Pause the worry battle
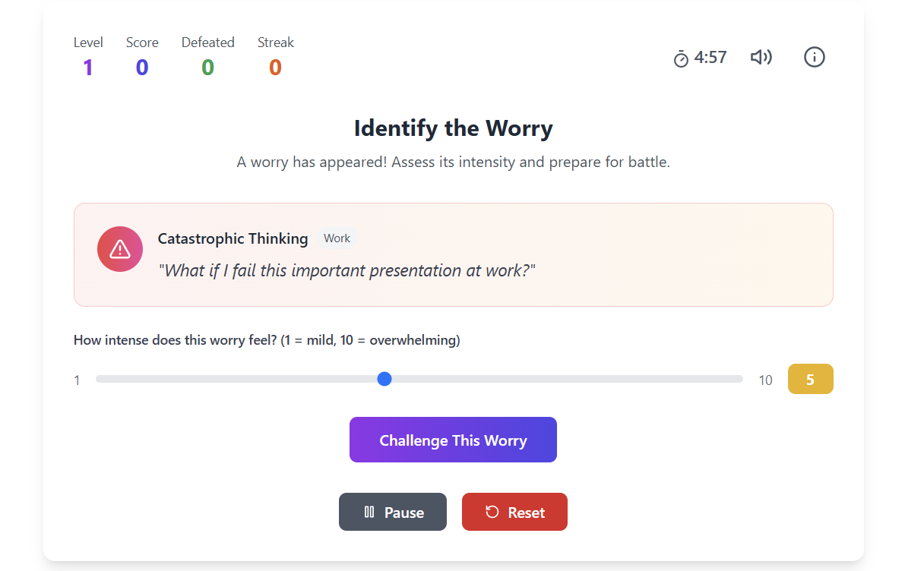 coord(393,511)
